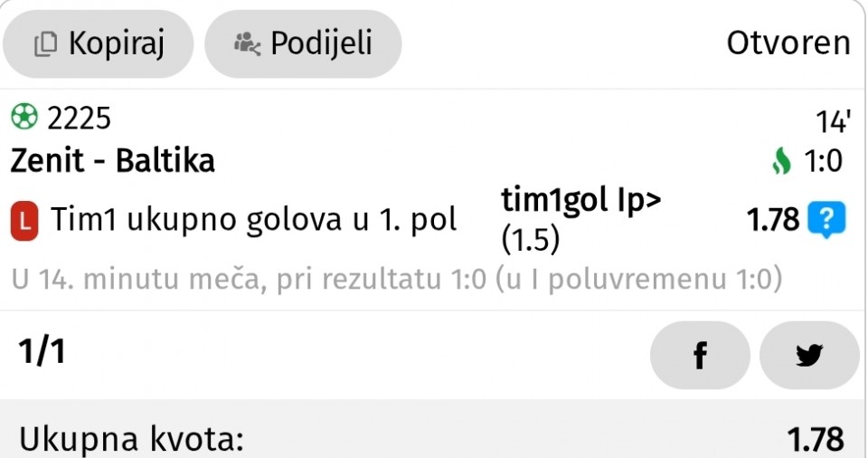Click the 1/1 selections counter
The width and height of the screenshot is (868, 458).
[x=42, y=351]
